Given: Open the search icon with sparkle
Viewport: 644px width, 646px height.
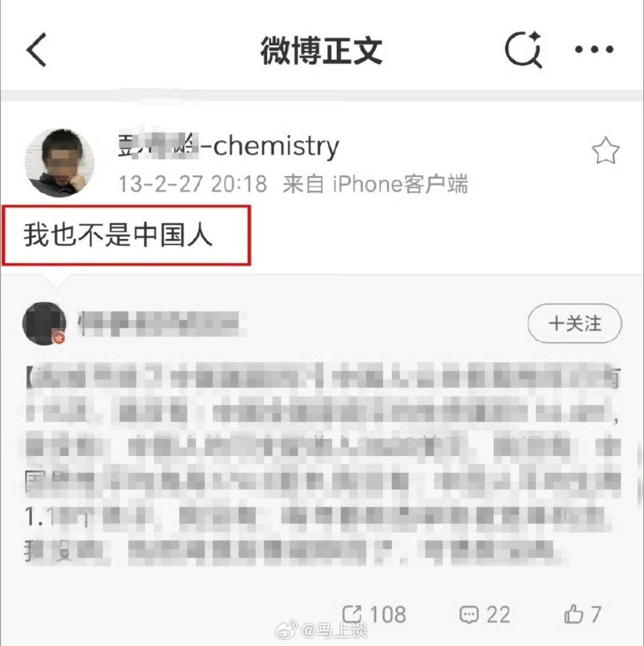Looking at the screenshot, I should (524, 49).
